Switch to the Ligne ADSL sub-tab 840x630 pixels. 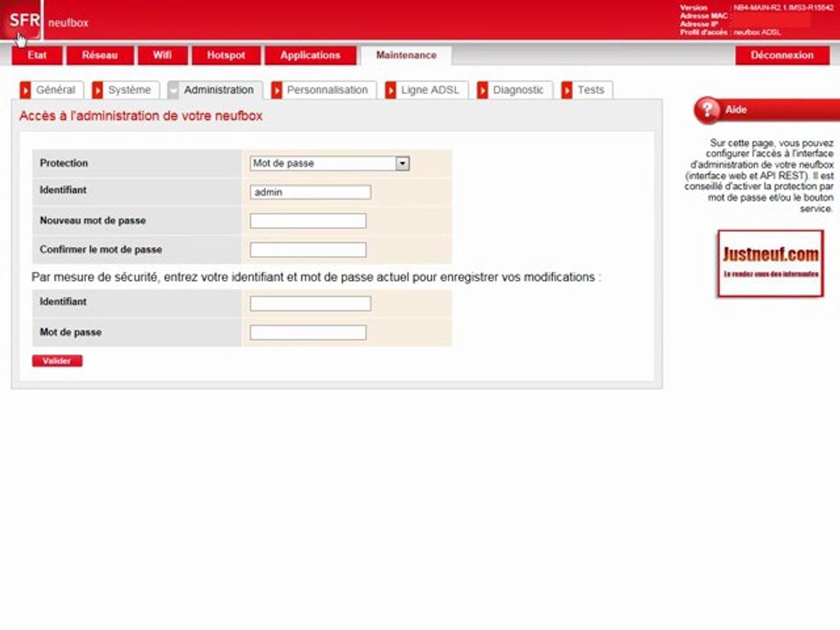(426, 90)
